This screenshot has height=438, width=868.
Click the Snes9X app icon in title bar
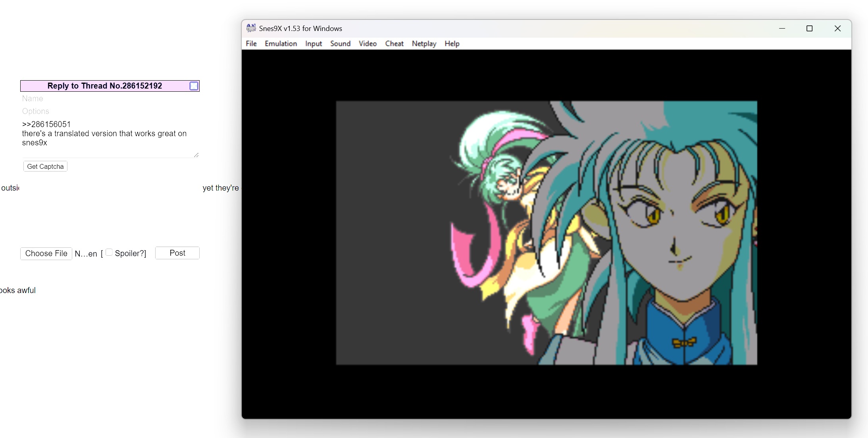(251, 28)
